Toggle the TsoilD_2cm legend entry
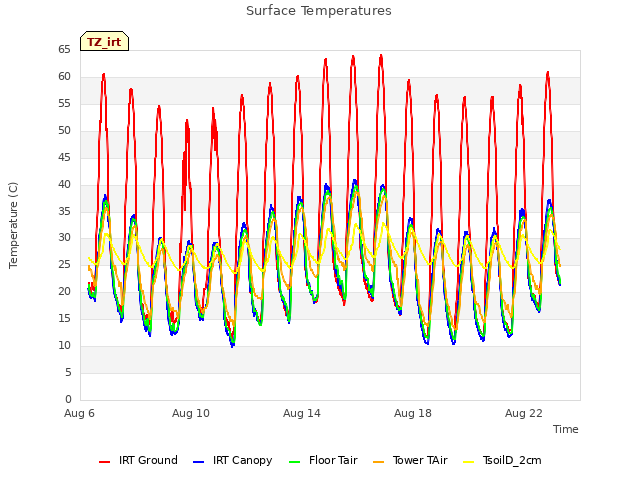Viewport: 640px width, 480px height. tap(502, 460)
